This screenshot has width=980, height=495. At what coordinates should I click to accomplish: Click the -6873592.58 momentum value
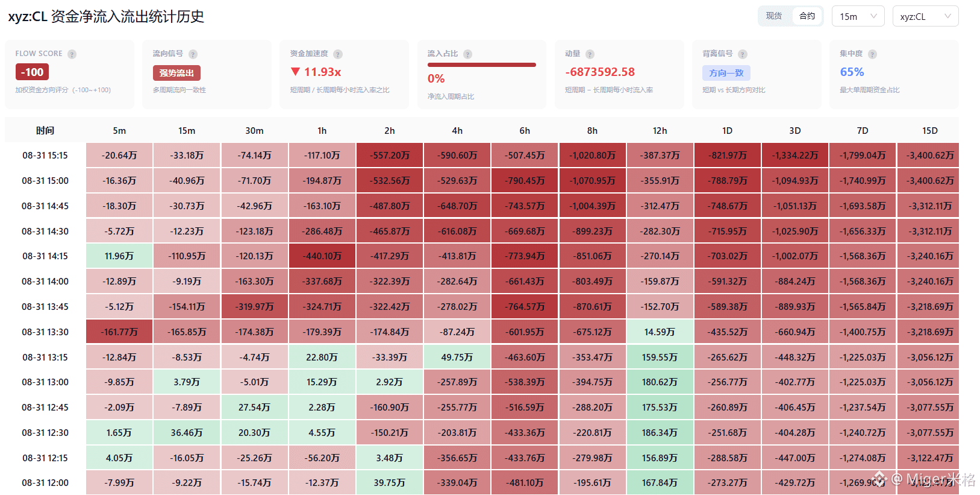[x=600, y=72]
